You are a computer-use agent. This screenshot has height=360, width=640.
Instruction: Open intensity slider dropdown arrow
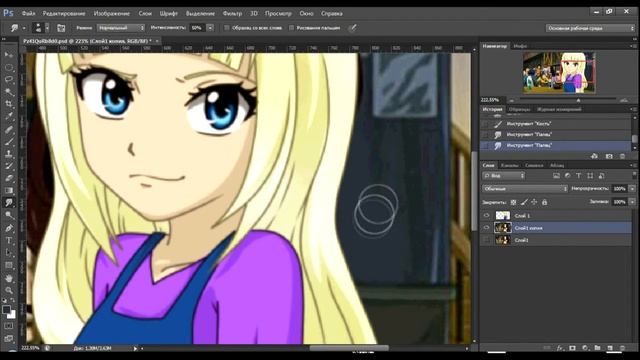pos(210,28)
